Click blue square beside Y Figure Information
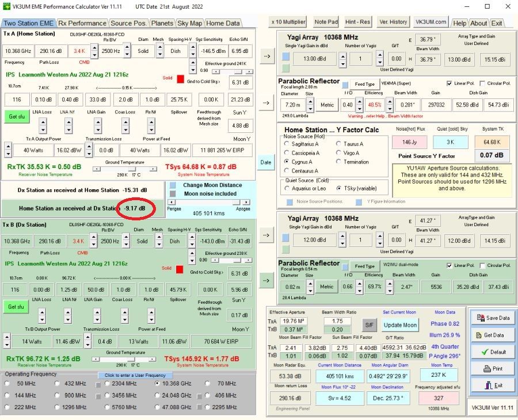518x420 pixels. pos(359,202)
